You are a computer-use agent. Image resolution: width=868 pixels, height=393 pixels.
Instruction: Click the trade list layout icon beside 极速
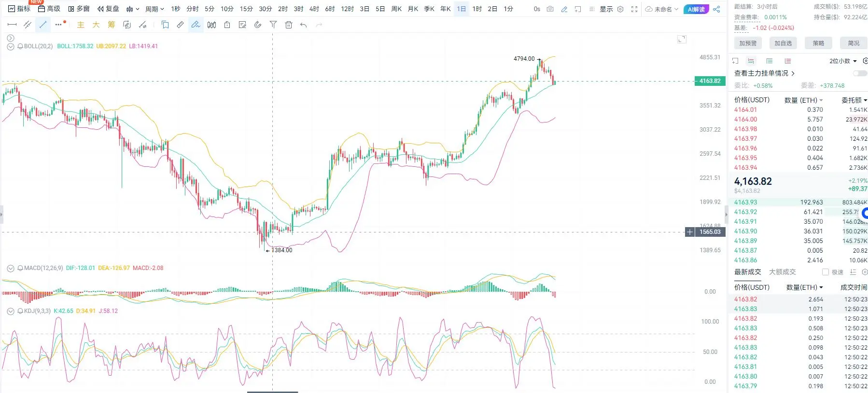pos(853,272)
